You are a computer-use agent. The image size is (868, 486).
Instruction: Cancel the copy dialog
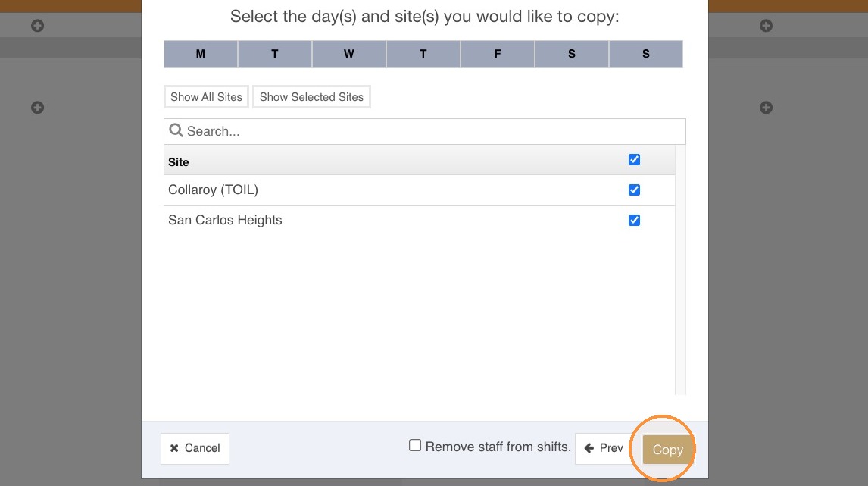[x=195, y=448]
